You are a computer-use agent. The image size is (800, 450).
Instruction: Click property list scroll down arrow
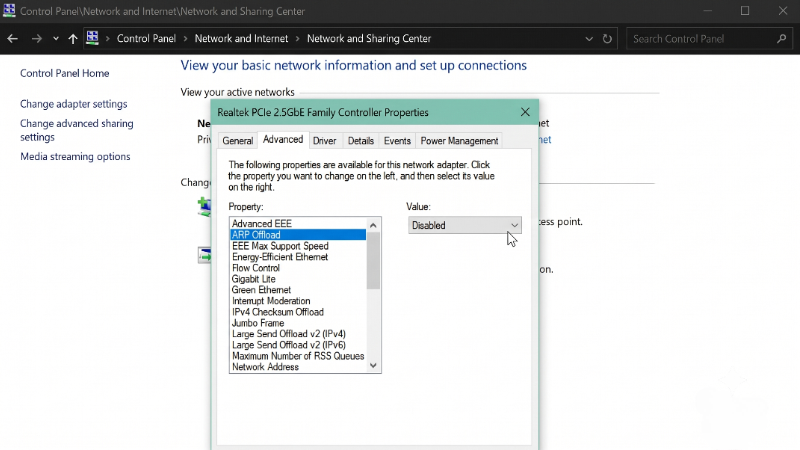pyautogui.click(x=373, y=365)
